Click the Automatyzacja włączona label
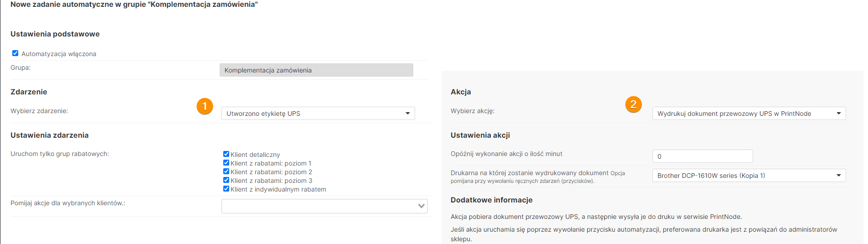Screen dimensions: 868x244 click(x=59, y=54)
